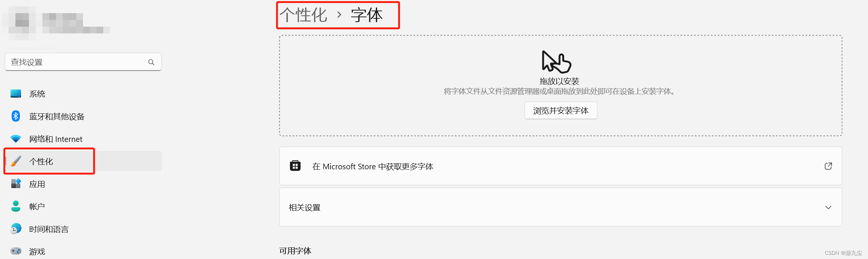Image resolution: width=868 pixels, height=259 pixels.
Task: Focus the 查找设置 search field
Action: tap(83, 62)
